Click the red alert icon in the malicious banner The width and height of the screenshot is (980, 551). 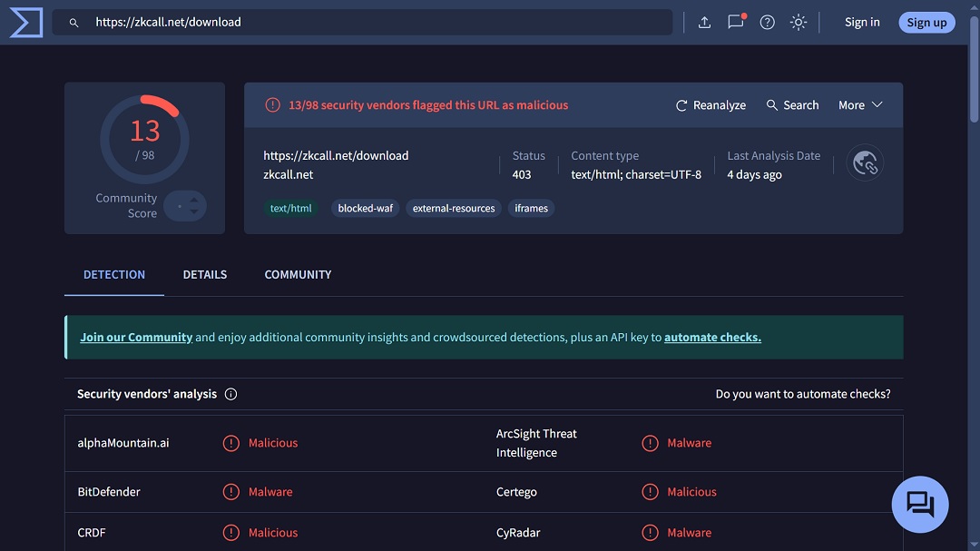point(272,104)
